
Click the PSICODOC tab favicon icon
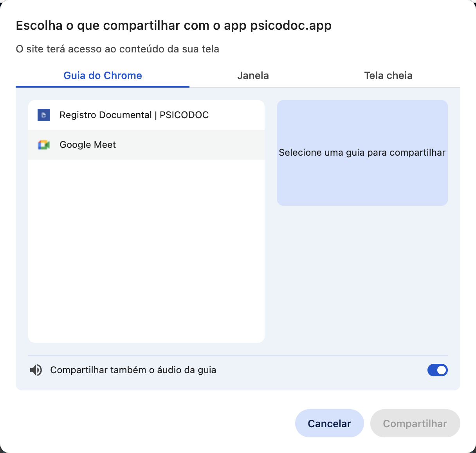pos(44,115)
